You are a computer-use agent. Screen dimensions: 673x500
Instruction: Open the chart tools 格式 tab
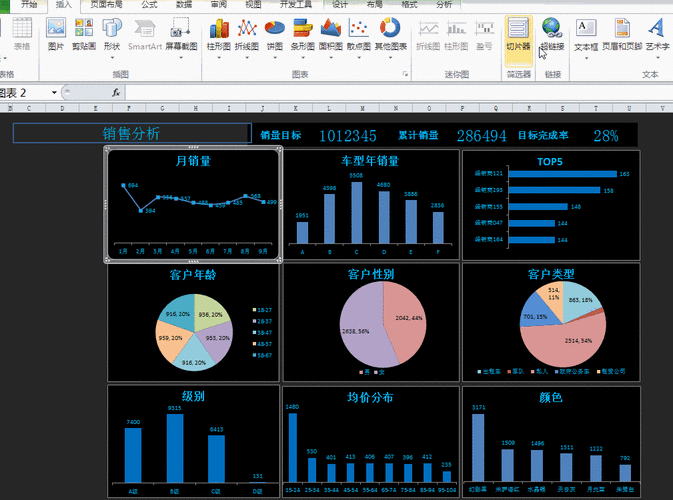[409, 5]
